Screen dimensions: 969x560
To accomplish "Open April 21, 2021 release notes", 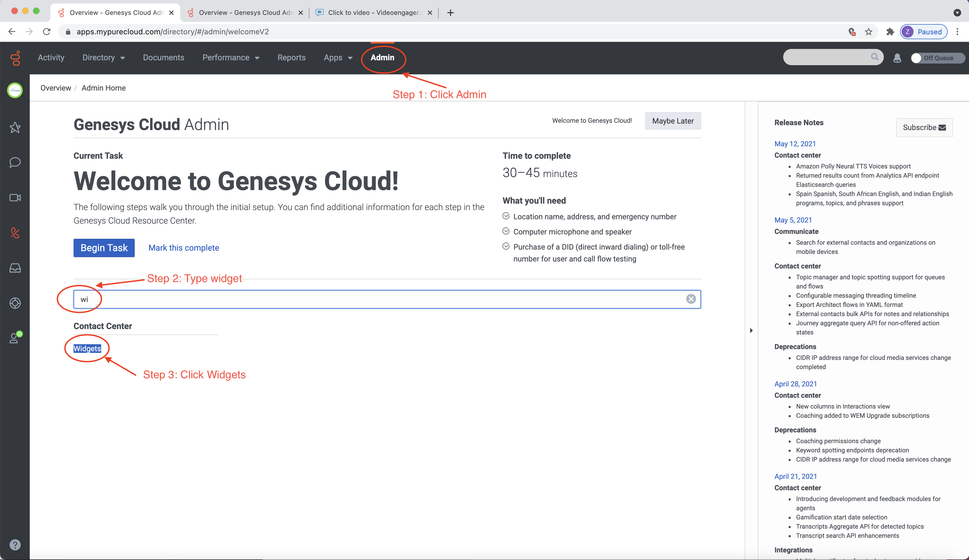I will click(796, 476).
